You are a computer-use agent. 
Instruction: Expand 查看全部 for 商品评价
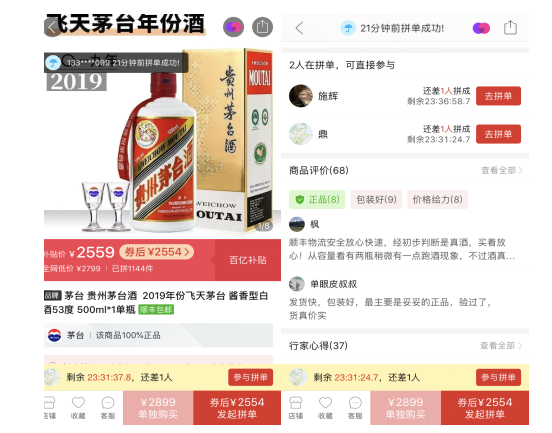click(x=501, y=171)
